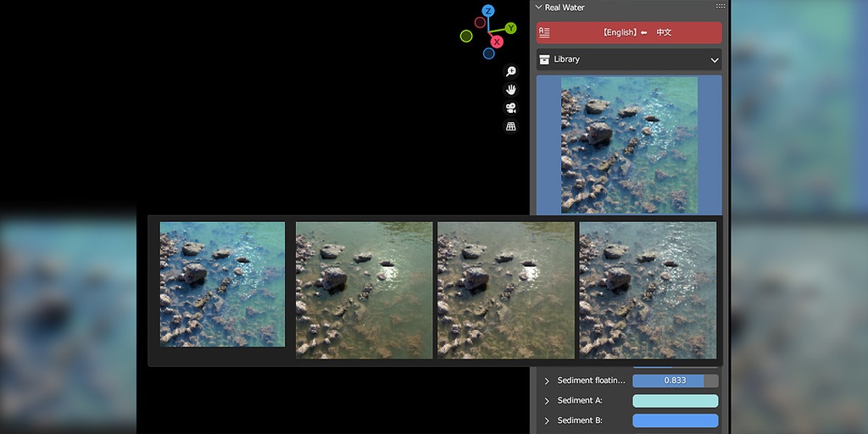
Task: Open the Sediment B blue color swatch
Action: click(x=675, y=420)
